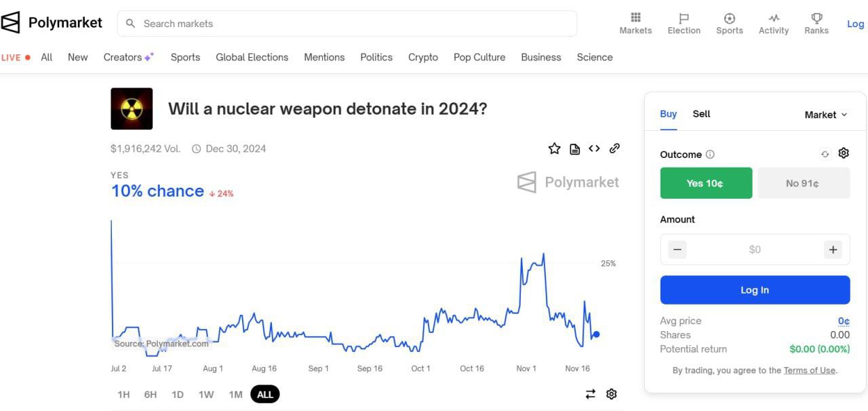Expand the Market order type dropdown
Screen dimensions: 868x411
click(x=826, y=115)
